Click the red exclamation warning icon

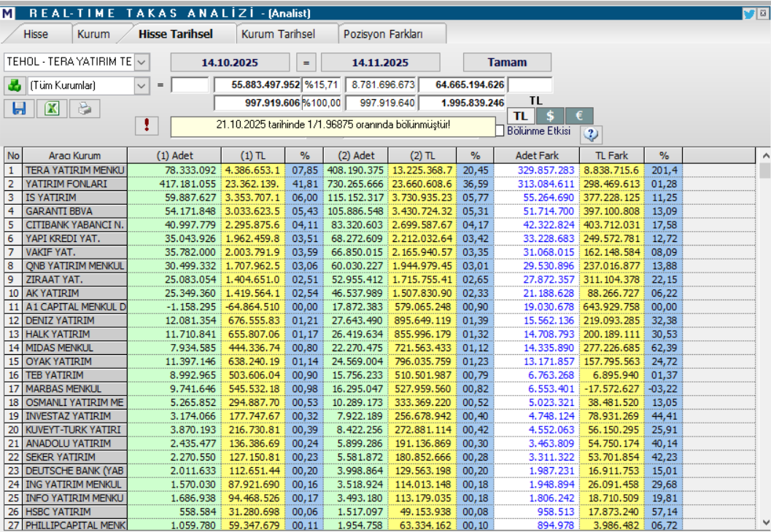(147, 125)
